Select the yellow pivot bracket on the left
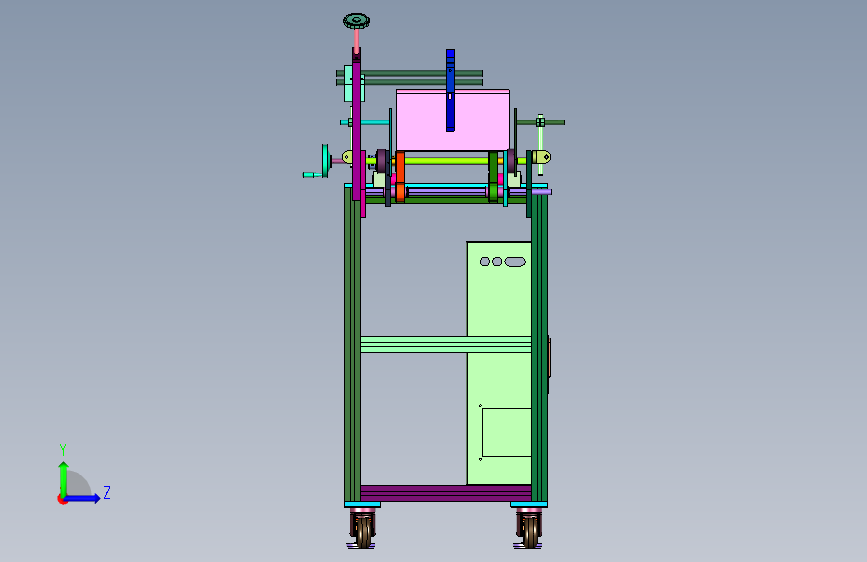 tap(347, 158)
